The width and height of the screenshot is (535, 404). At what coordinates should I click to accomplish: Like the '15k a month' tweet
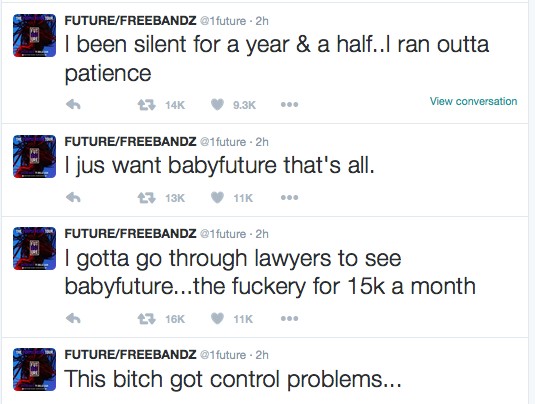tap(217, 318)
